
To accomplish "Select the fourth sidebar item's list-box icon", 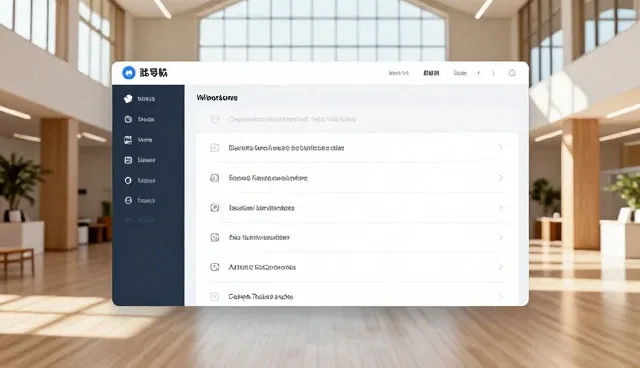I will (x=128, y=160).
